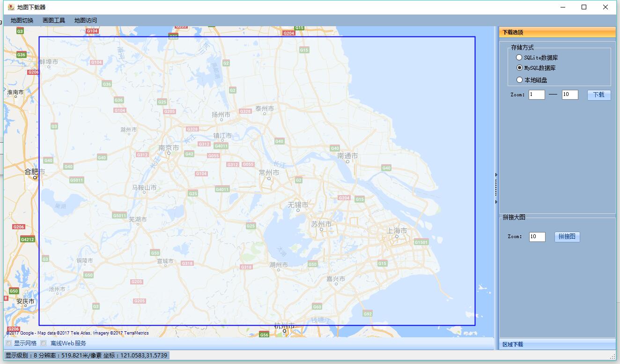
Task: Select the SQLite数据库 storage option
Action: pyautogui.click(x=537, y=58)
